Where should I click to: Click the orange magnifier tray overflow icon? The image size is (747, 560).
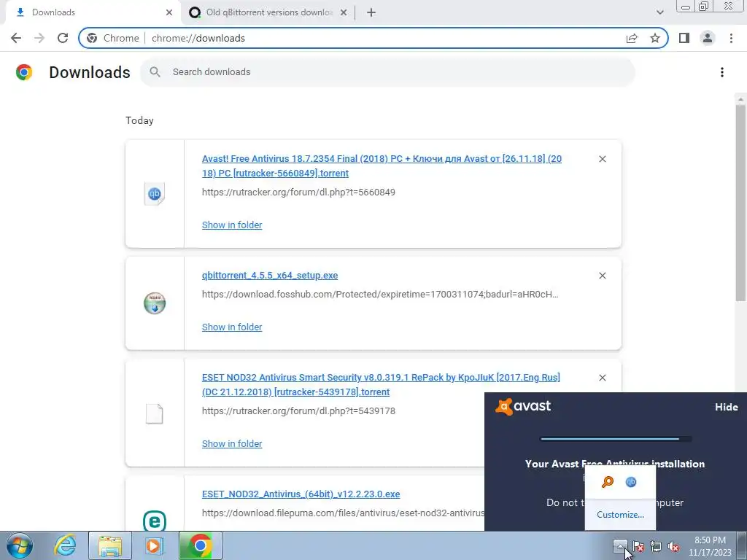tap(608, 482)
